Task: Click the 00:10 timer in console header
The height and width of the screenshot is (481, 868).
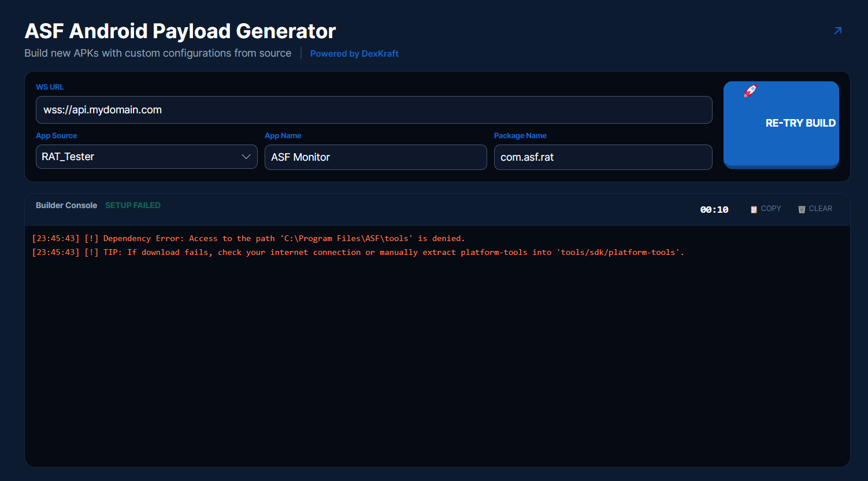Action: [x=714, y=209]
